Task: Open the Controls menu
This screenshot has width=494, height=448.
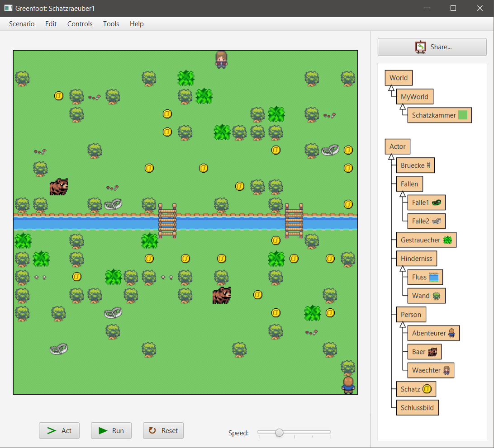Action: [80, 24]
